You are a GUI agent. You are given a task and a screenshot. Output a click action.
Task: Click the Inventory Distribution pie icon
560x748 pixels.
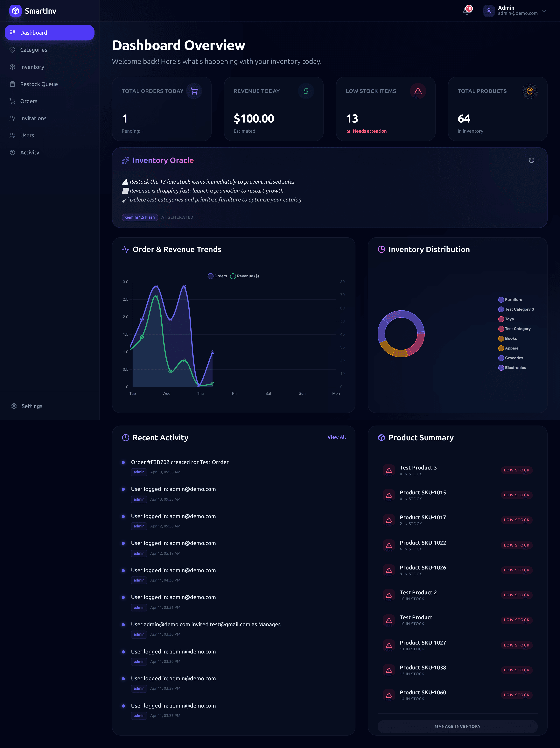click(x=381, y=250)
